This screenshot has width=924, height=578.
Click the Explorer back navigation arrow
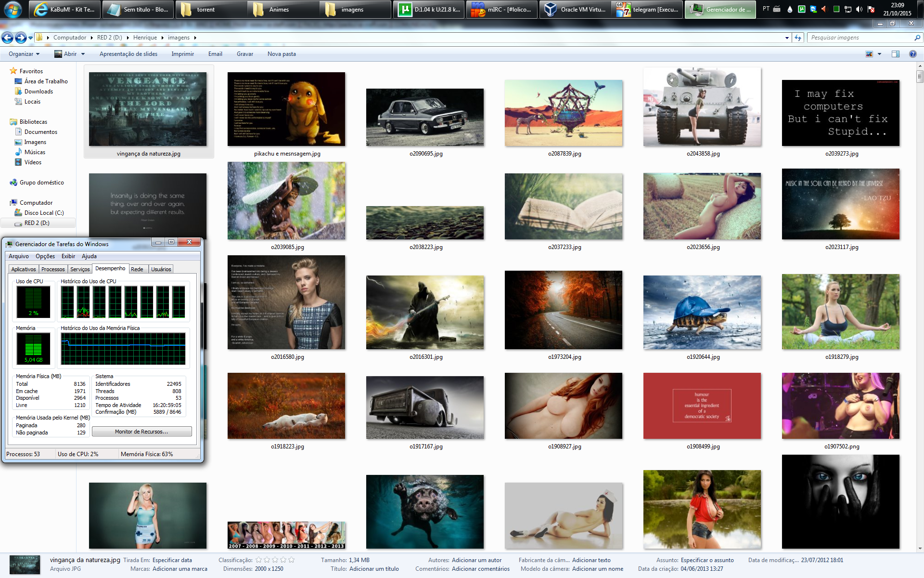point(7,38)
